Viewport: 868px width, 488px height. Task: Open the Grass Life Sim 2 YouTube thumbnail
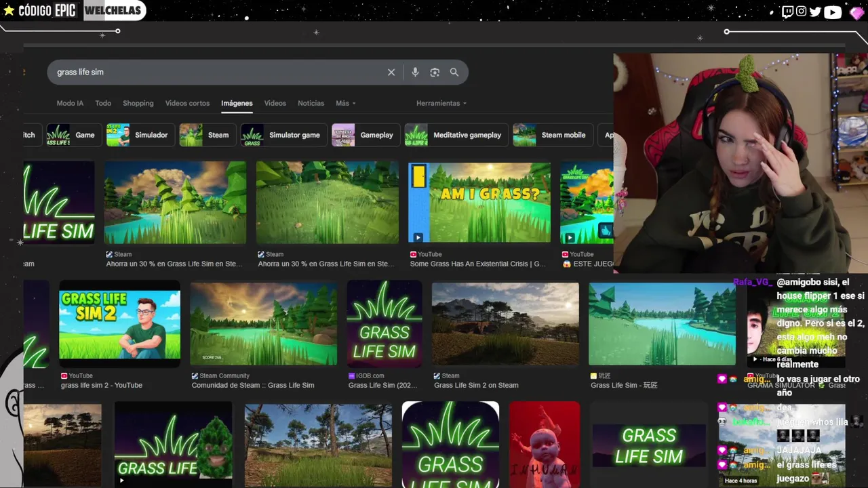(x=120, y=324)
